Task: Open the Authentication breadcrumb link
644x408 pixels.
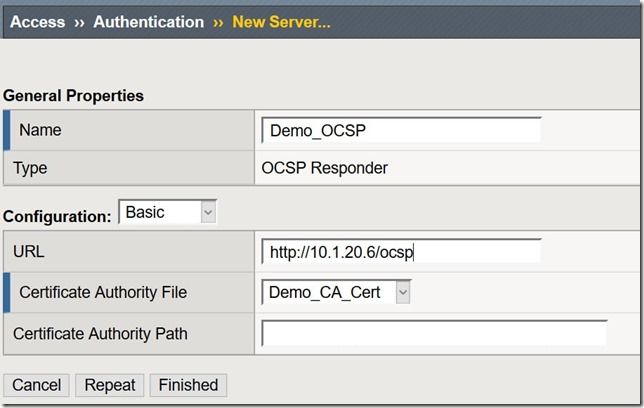Action: click(148, 22)
